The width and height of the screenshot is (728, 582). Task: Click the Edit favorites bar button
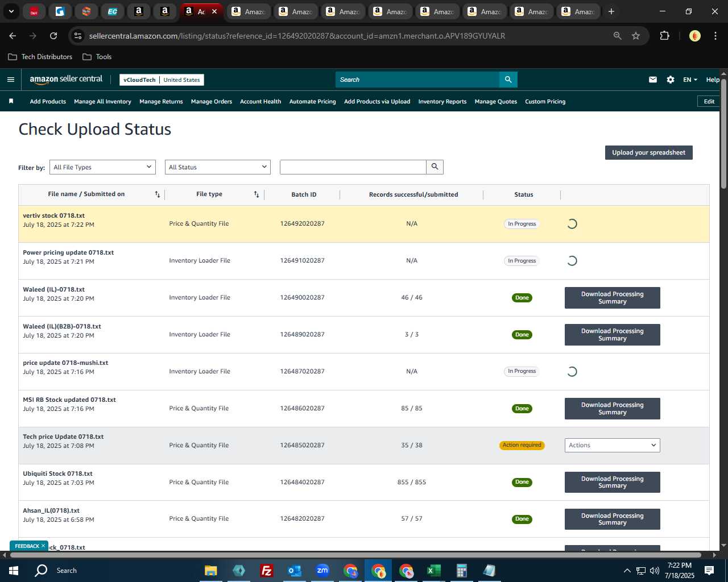709,101
